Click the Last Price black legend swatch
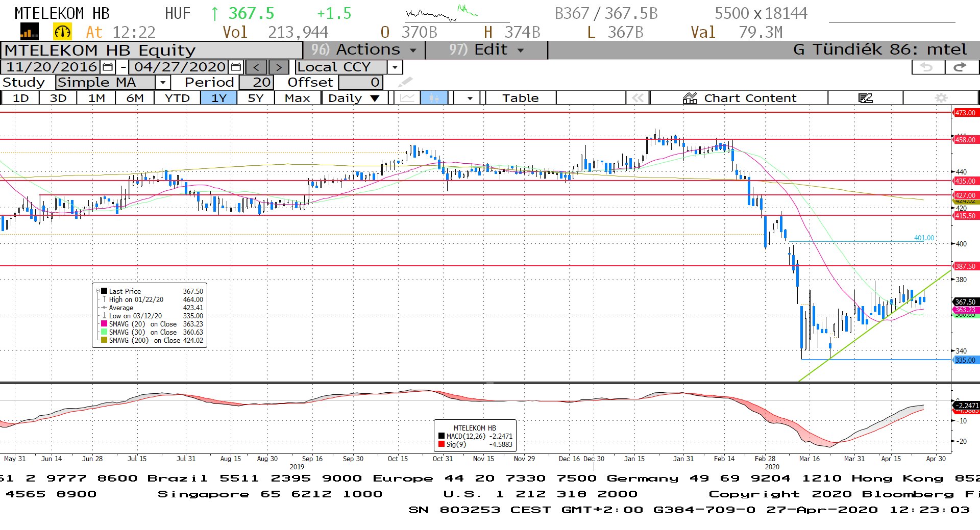This screenshot has height=530, width=980. tap(104, 291)
